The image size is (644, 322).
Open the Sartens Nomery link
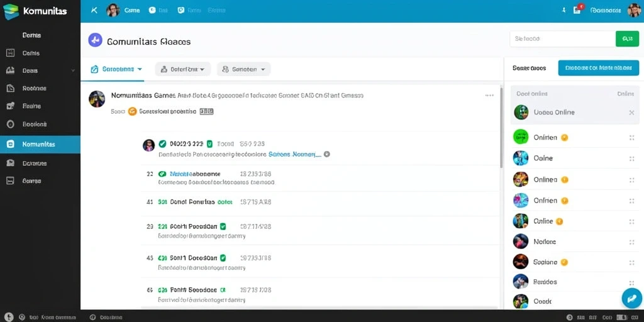click(x=295, y=155)
